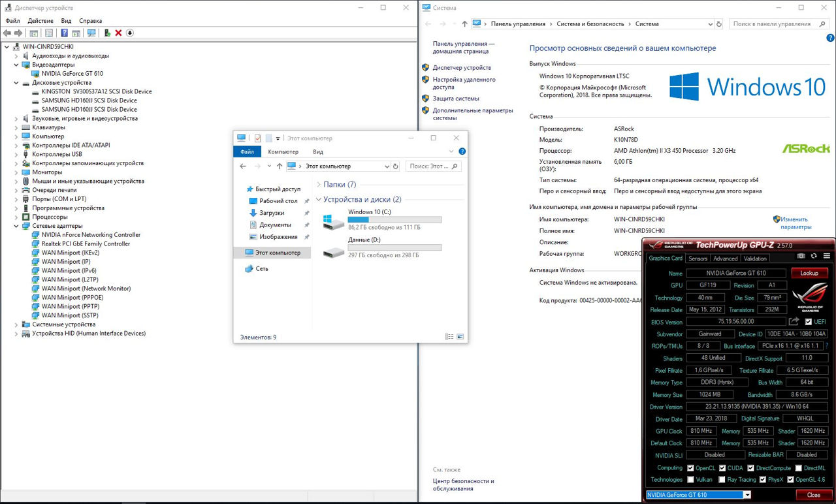Image resolution: width=836 pixels, height=504 pixels.
Task: Switch Explorer to large icons view icon
Action: coord(460,337)
